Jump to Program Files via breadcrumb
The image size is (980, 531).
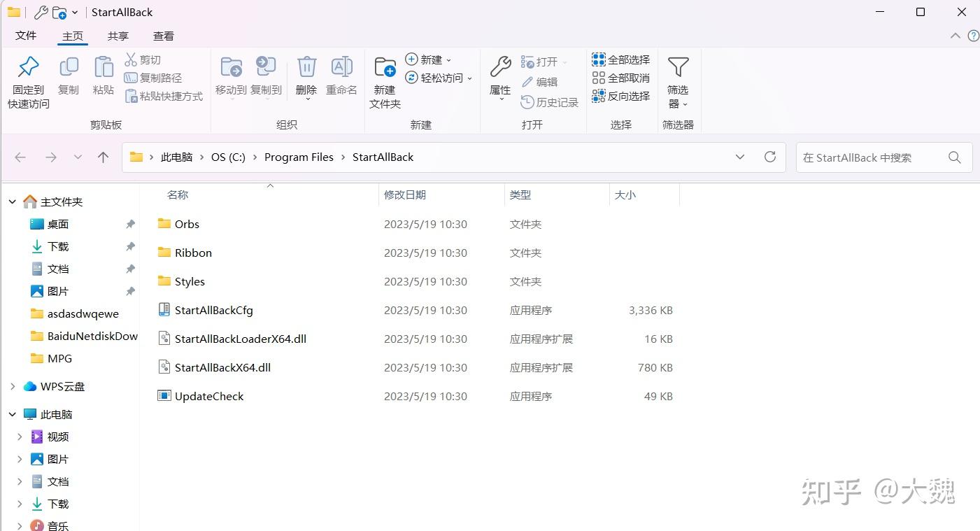coord(299,157)
